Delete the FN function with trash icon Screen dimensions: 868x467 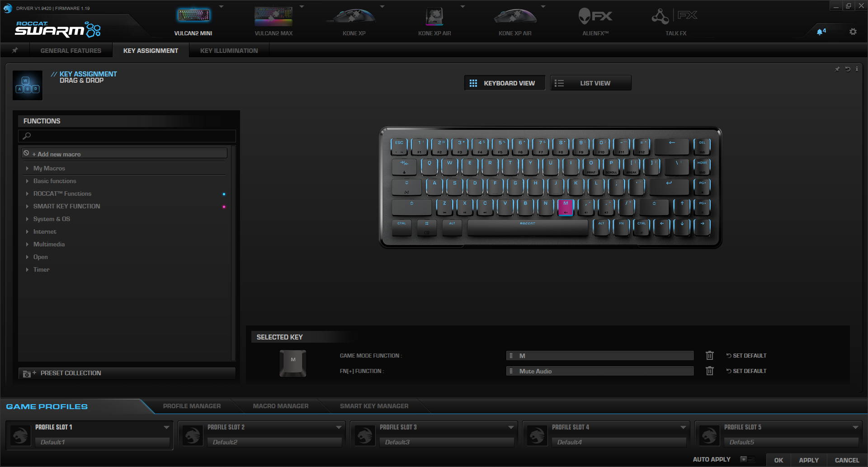point(710,371)
